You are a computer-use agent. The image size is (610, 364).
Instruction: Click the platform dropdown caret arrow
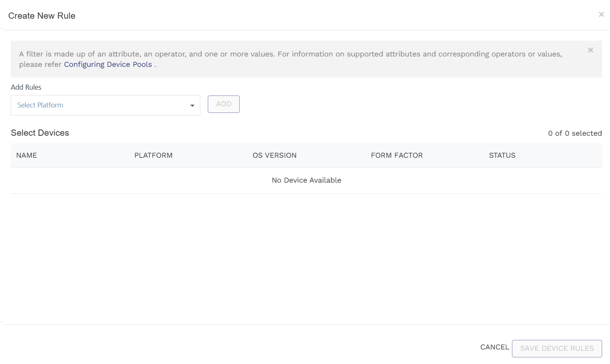click(192, 106)
